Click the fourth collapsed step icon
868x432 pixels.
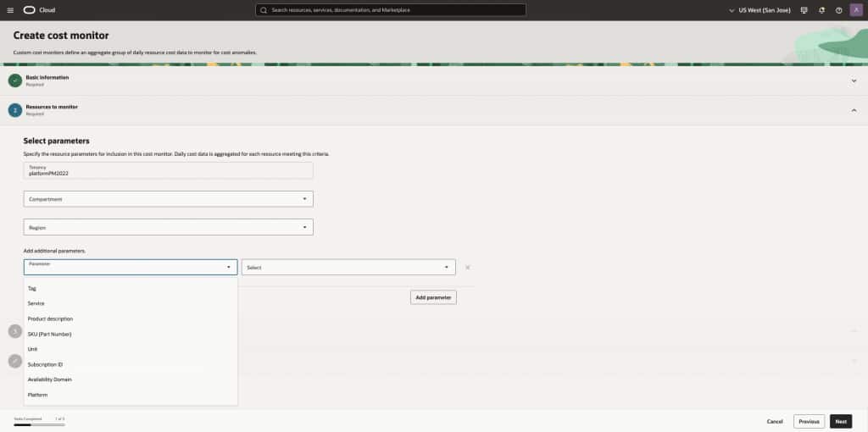click(15, 361)
